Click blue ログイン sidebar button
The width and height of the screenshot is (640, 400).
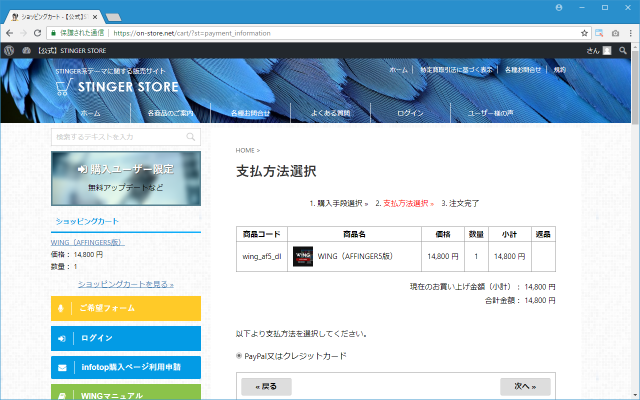pyautogui.click(x=126, y=338)
